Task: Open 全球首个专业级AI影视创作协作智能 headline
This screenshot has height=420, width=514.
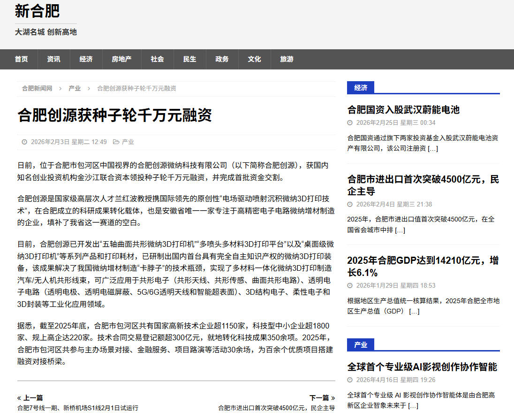Action: pos(422,367)
